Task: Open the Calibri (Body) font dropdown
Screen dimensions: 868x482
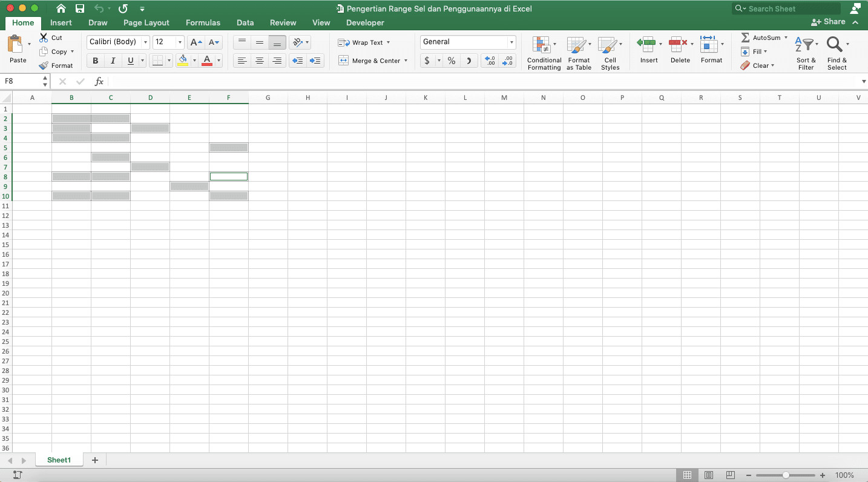Action: (145, 42)
